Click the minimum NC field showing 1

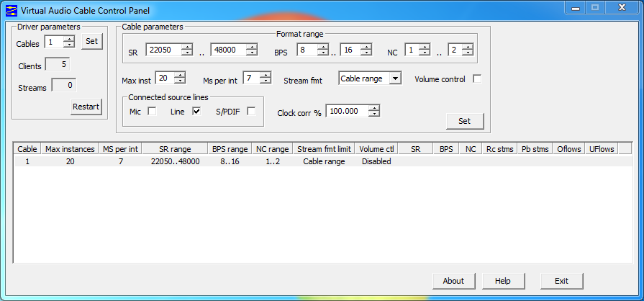pyautogui.click(x=412, y=50)
